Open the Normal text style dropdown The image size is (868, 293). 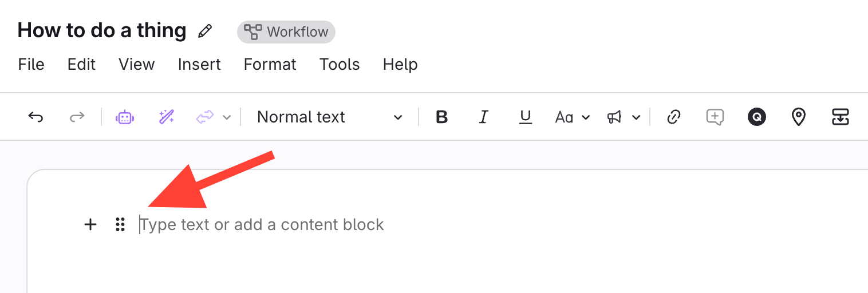pyautogui.click(x=329, y=117)
